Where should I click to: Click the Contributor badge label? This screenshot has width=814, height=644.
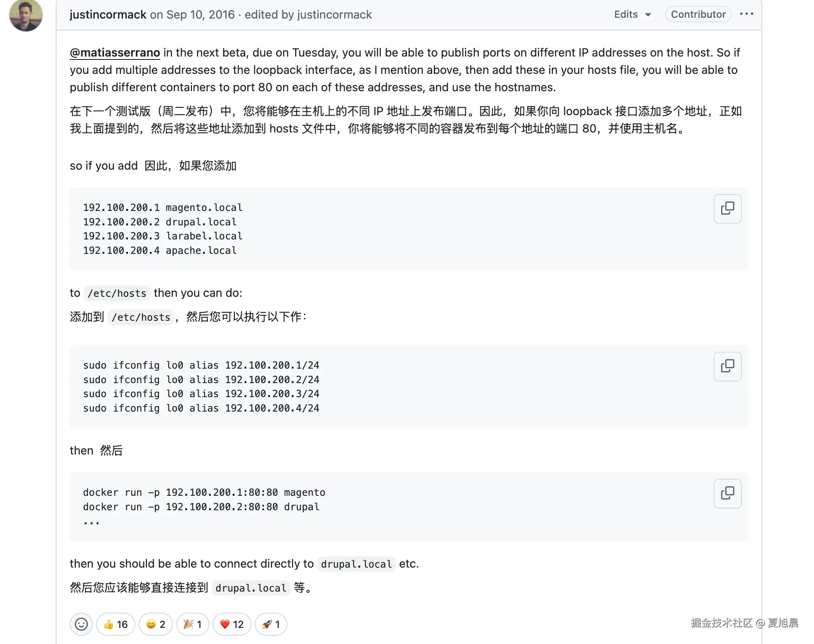698,14
